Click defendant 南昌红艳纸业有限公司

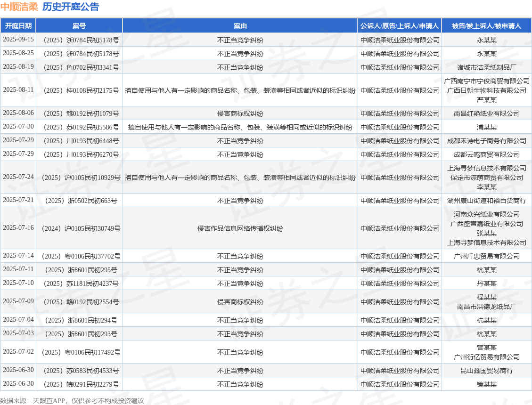[487, 113]
